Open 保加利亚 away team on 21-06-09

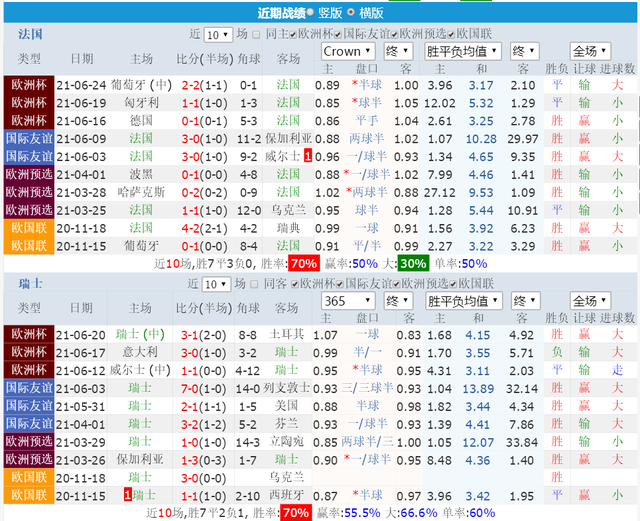tap(288, 138)
